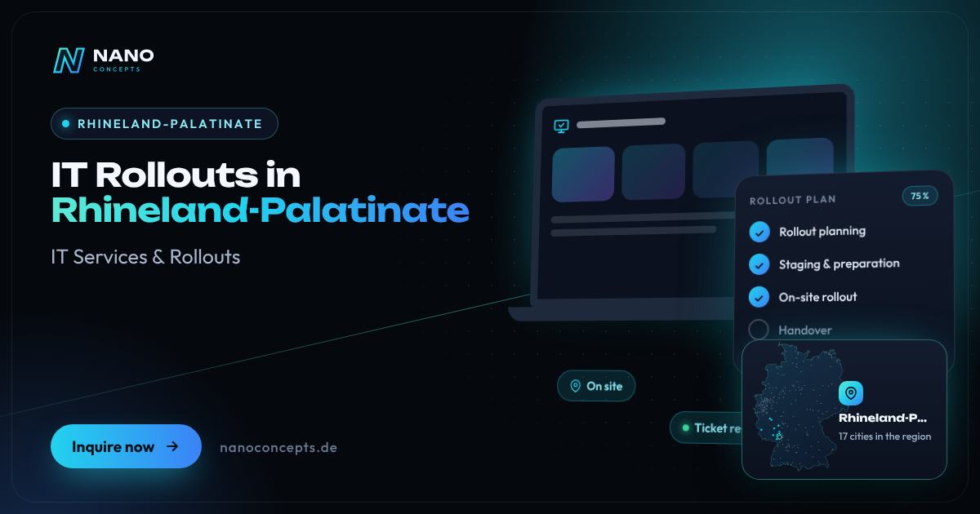The height and width of the screenshot is (514, 980).
Task: Click the blue dot in the region badge
Action: click(x=66, y=124)
